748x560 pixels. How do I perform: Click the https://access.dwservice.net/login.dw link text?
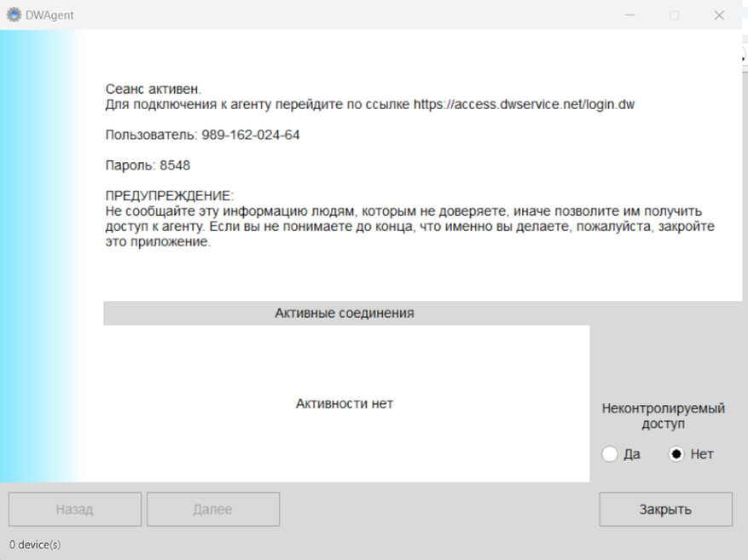524,104
